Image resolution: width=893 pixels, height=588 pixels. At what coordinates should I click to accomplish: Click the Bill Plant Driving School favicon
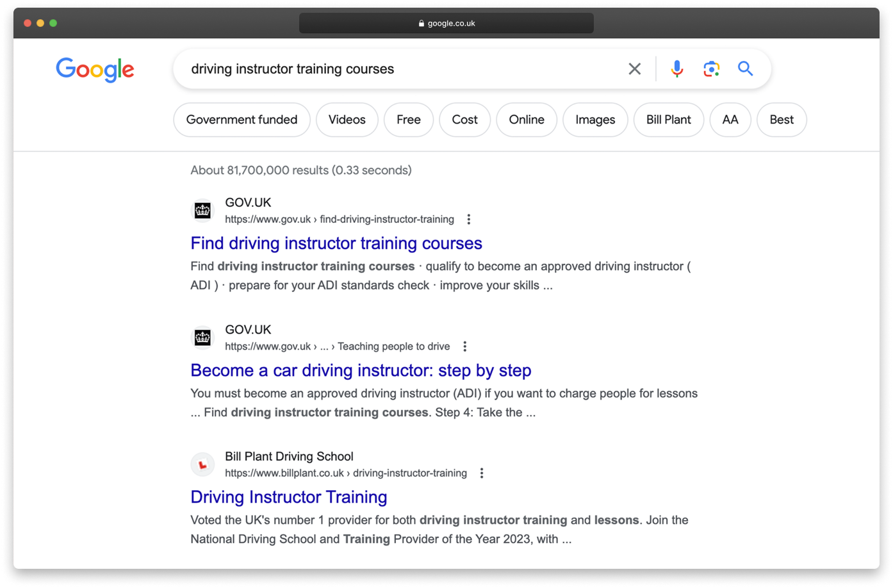(202, 464)
